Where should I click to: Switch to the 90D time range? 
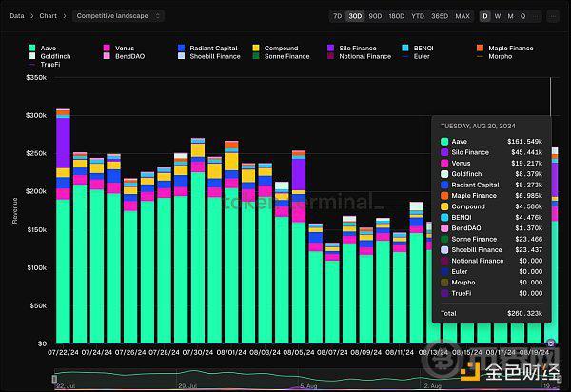374,16
